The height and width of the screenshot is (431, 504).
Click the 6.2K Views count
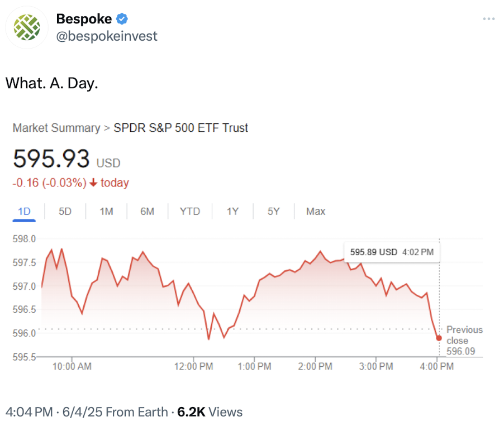pos(210,413)
